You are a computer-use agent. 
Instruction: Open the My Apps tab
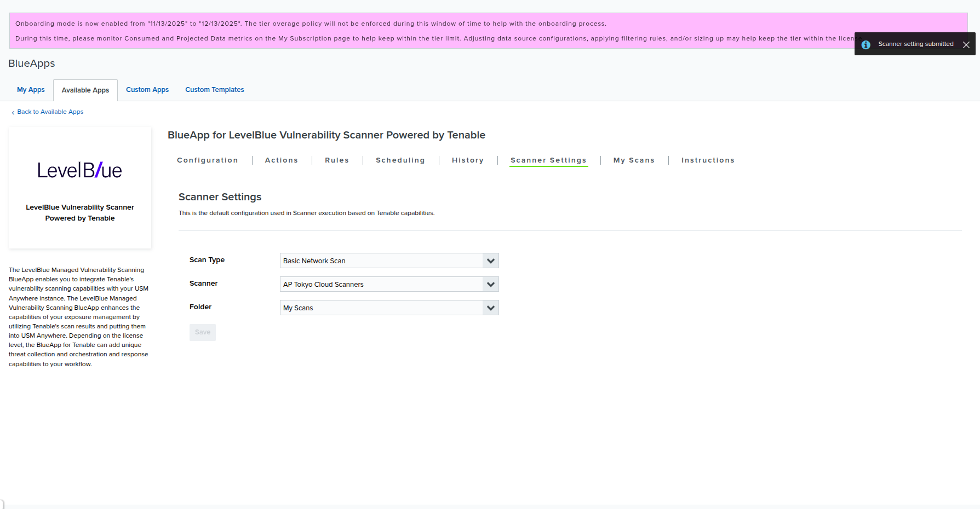[31, 90]
